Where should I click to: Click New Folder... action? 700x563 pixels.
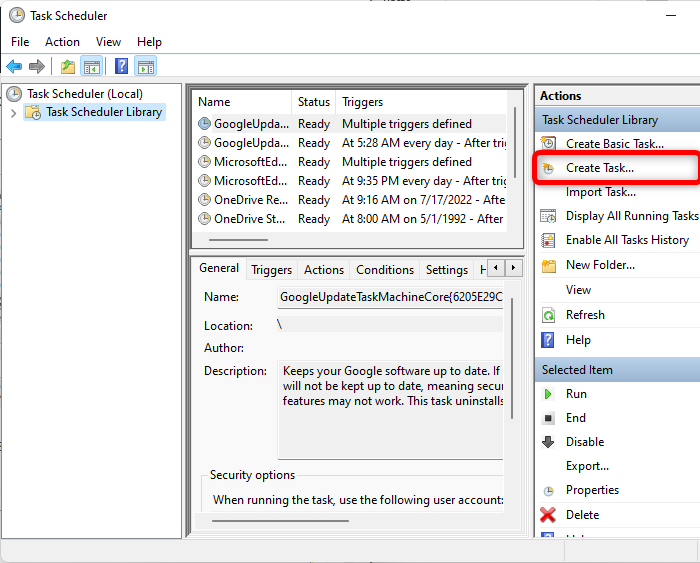pos(600,265)
